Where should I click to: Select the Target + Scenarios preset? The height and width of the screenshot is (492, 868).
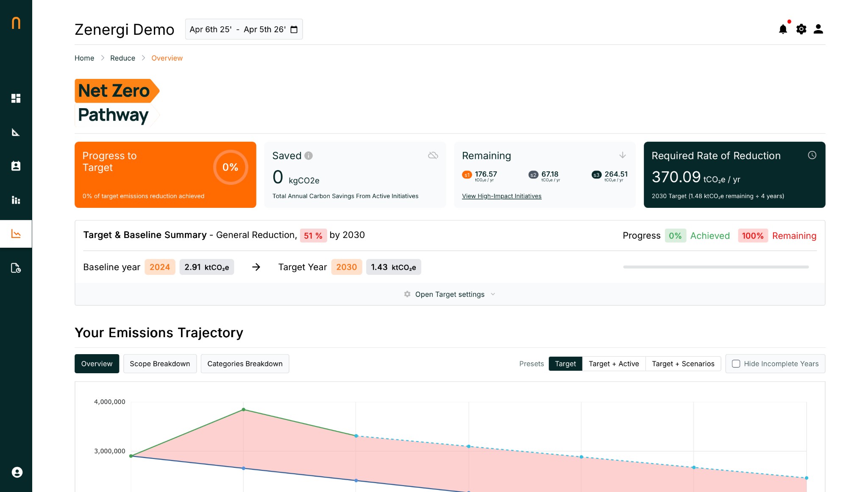point(683,363)
